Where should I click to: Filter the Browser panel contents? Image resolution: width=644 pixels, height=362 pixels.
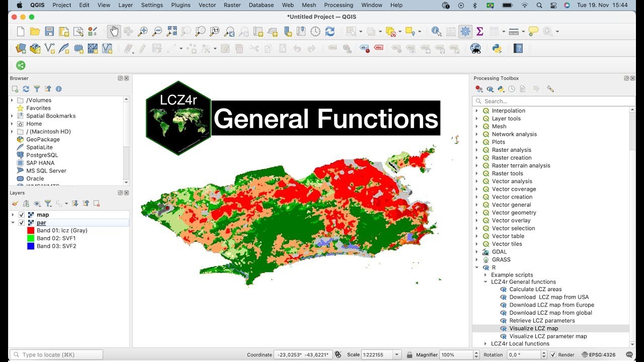point(37,89)
